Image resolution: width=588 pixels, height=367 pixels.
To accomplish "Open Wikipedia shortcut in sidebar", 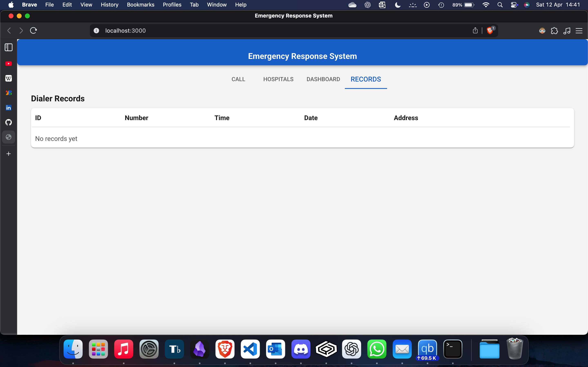I will click(x=9, y=78).
